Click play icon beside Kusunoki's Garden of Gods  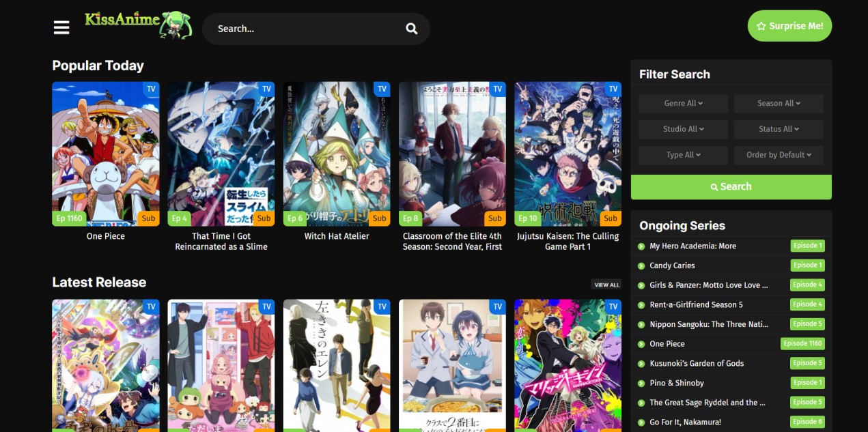tap(641, 364)
